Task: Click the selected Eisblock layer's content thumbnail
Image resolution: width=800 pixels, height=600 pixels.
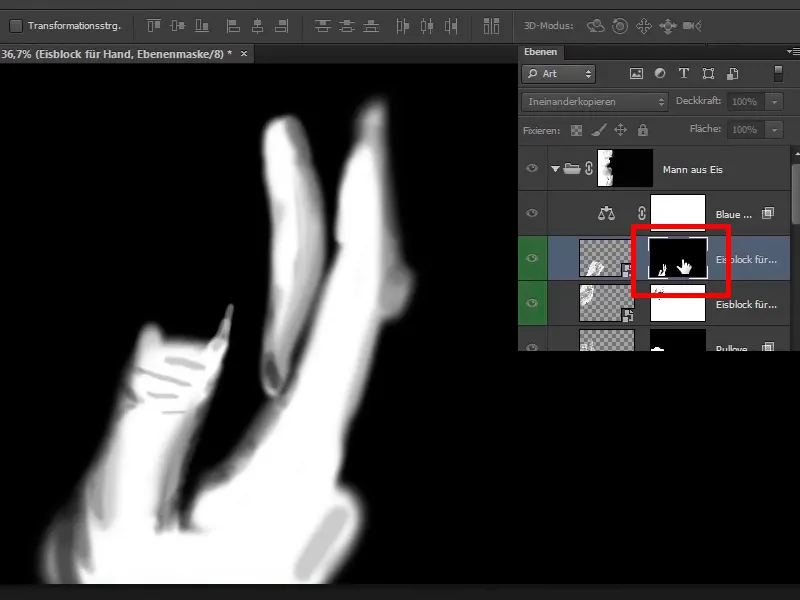Action: tap(606, 258)
